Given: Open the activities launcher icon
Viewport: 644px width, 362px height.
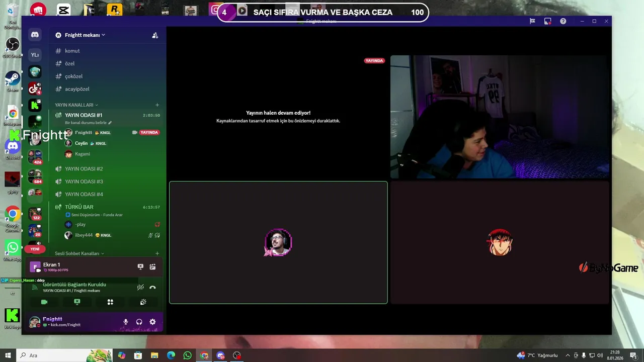Looking at the screenshot, I should 110,302.
